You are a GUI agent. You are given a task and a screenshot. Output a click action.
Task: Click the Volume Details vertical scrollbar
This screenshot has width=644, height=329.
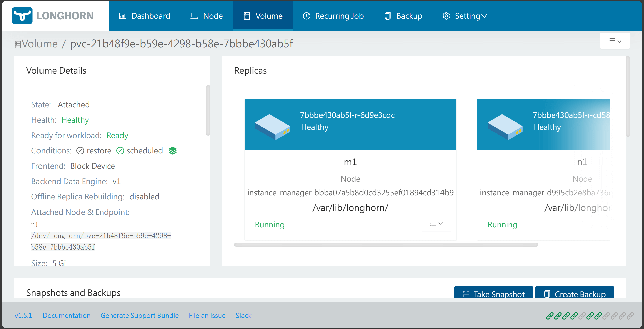[208, 110]
